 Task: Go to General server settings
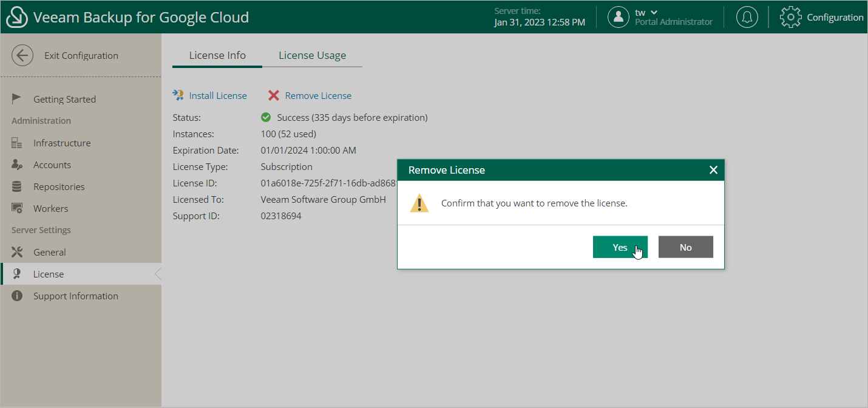click(50, 253)
